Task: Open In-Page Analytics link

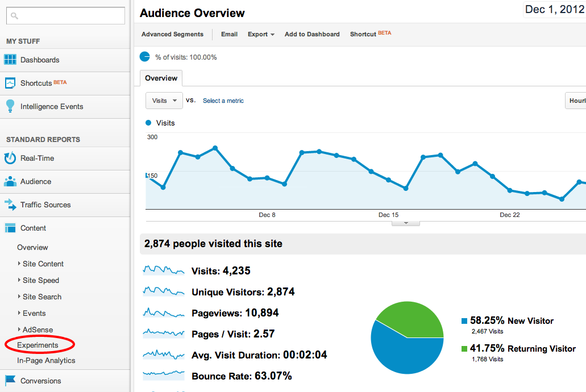Action: 46,360
